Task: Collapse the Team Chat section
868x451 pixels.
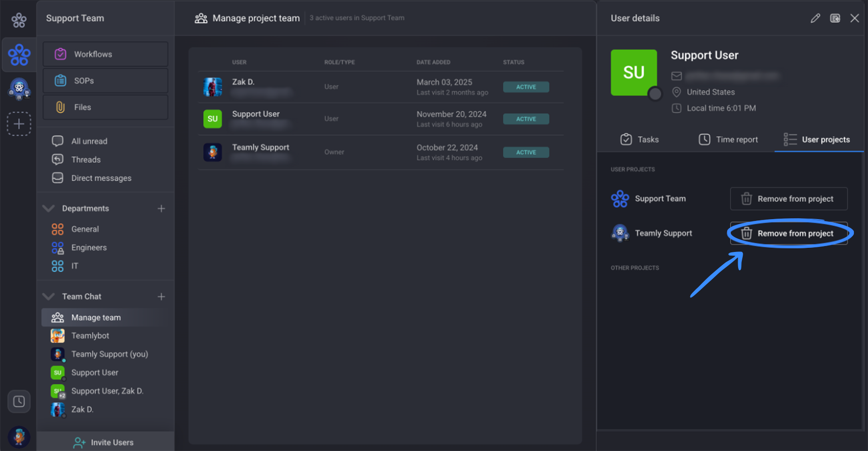Action: pos(48,297)
